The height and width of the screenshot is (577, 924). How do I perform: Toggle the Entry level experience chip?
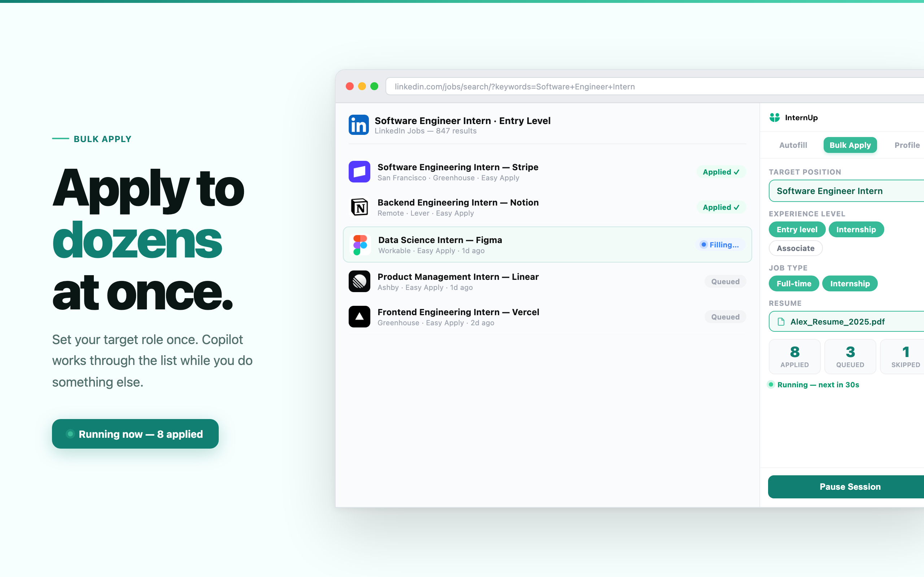[797, 229]
